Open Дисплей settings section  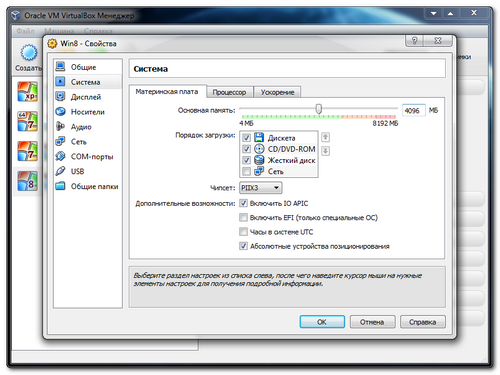point(86,97)
